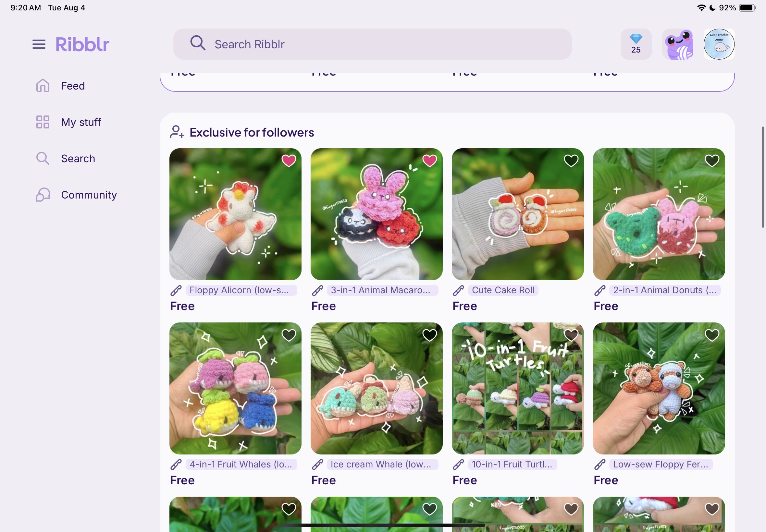
Task: Click the sidebar Search magnifier icon
Action: click(x=43, y=158)
